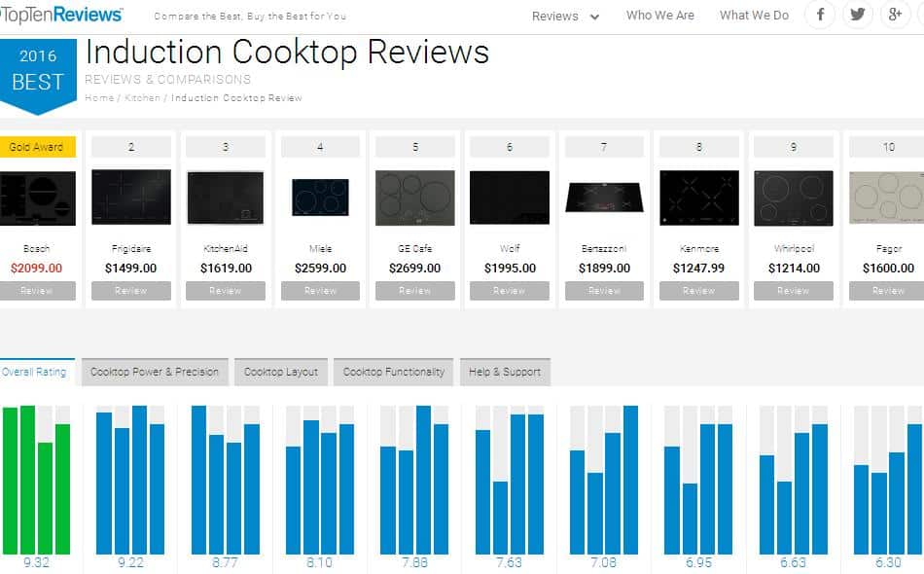Image resolution: width=924 pixels, height=574 pixels.
Task: Open the Whirlpool cooktop thumbnail
Action: tap(793, 198)
